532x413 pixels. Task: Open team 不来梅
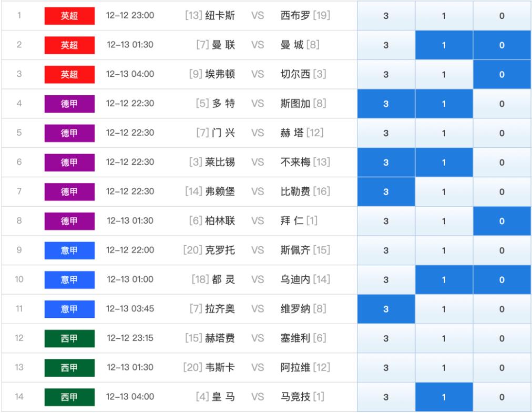(295, 162)
